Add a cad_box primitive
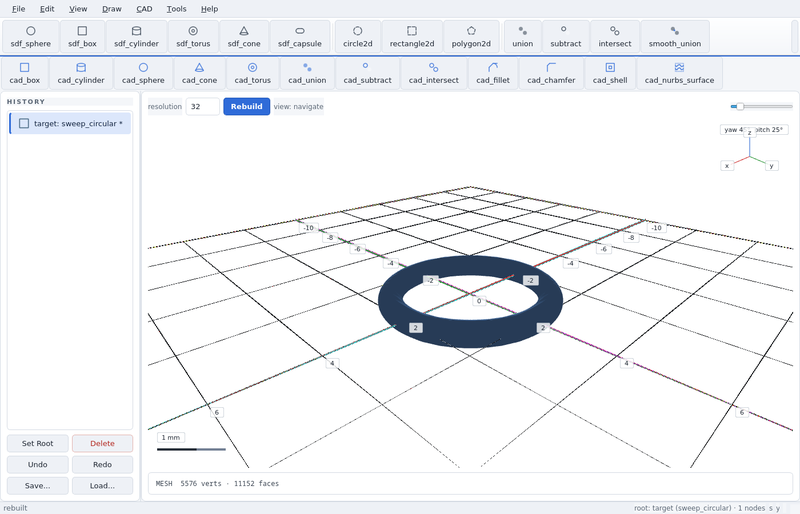This screenshot has height=514, width=800. [x=24, y=74]
